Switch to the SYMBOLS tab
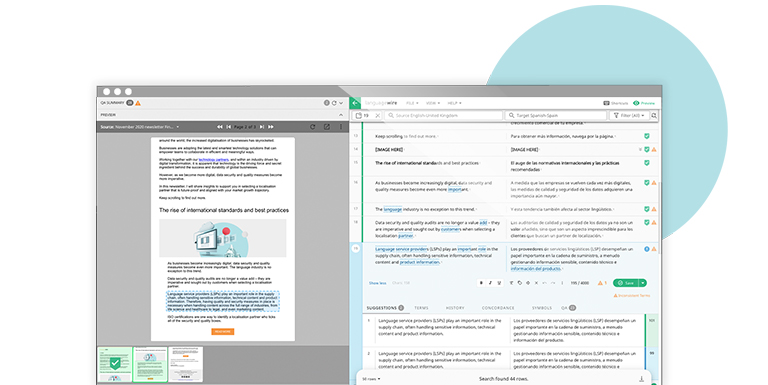Viewport: 768px width, 385px height. (542, 308)
